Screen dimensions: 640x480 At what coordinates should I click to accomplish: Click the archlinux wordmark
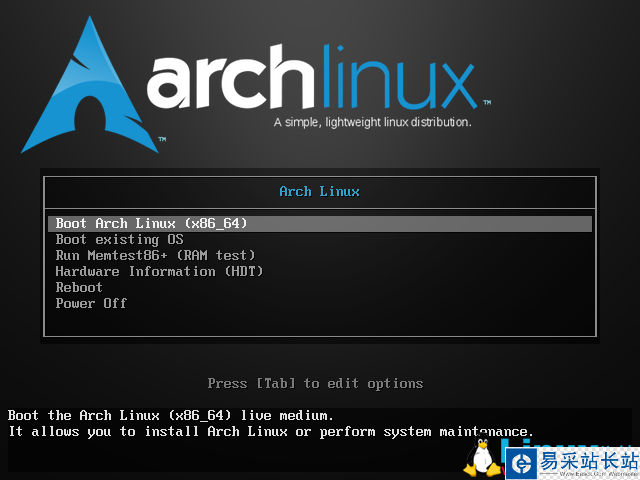[x=314, y=78]
